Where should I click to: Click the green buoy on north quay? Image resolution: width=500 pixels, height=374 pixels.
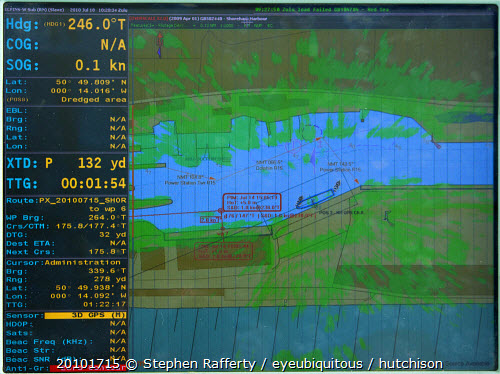(362, 120)
